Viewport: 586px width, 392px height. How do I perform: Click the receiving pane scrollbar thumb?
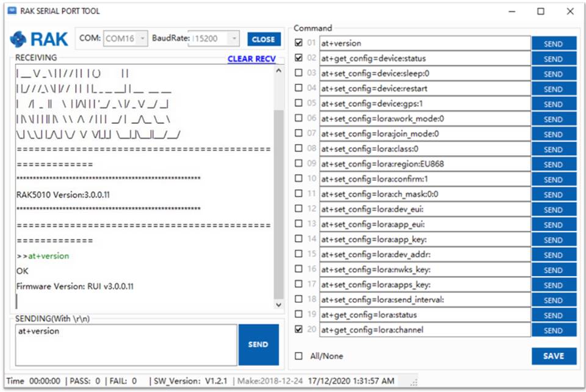coord(278,205)
